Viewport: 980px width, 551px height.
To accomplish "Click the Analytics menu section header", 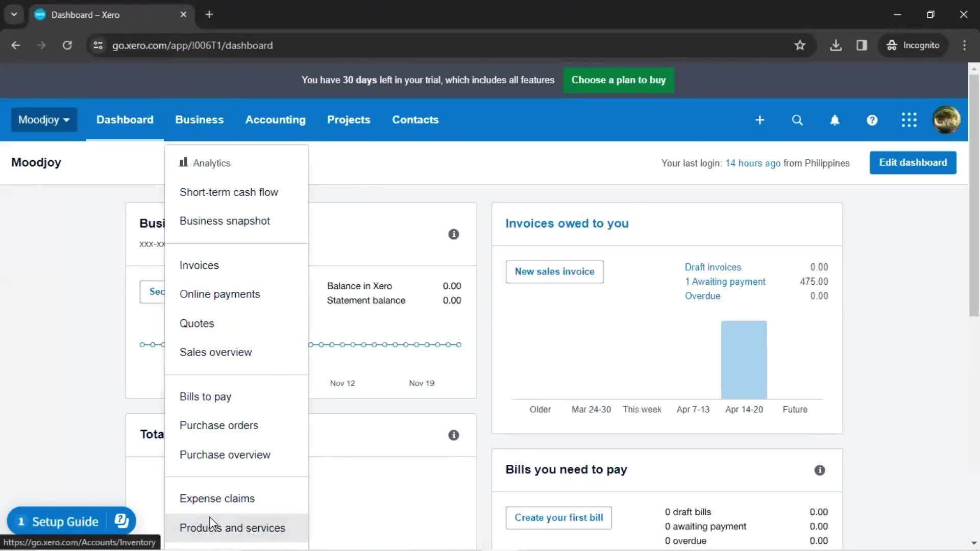I will coord(205,163).
